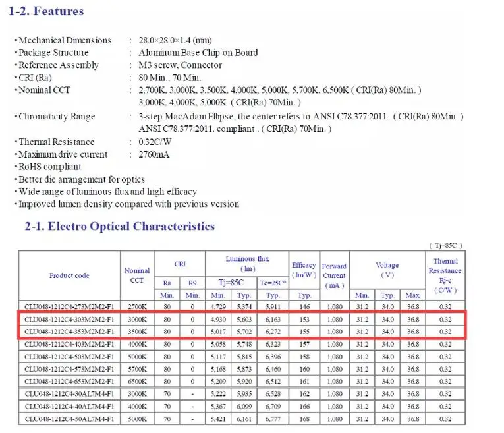504x433 pixels.
Task: Click the '6,272' Tc=25C flux cell
Action: point(273,332)
